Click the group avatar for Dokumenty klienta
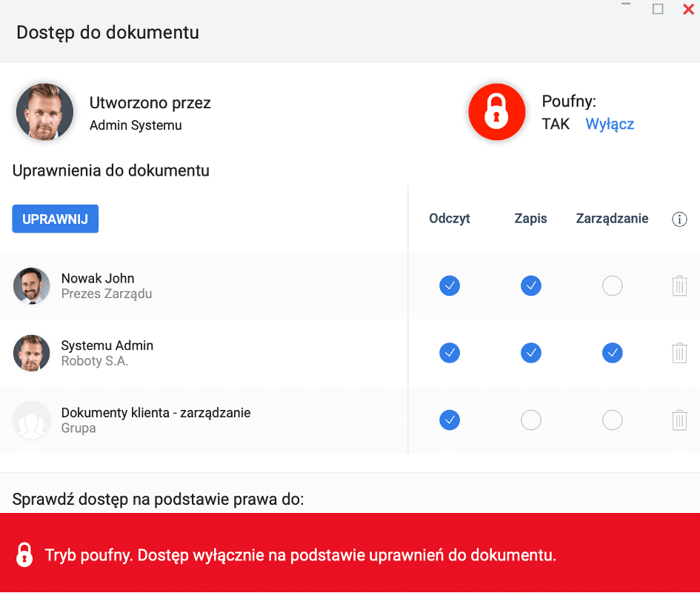700x593 pixels. [x=31, y=420]
